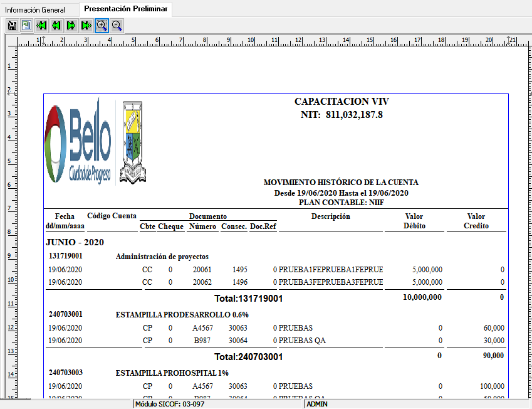This screenshot has width=532, height=409.
Task: Jump to last page of report
Action: click(x=86, y=26)
